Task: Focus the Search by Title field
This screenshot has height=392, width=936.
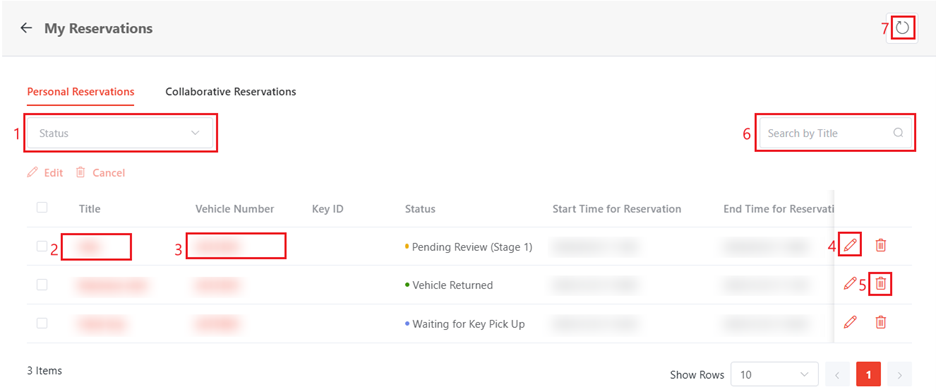Action: [836, 133]
